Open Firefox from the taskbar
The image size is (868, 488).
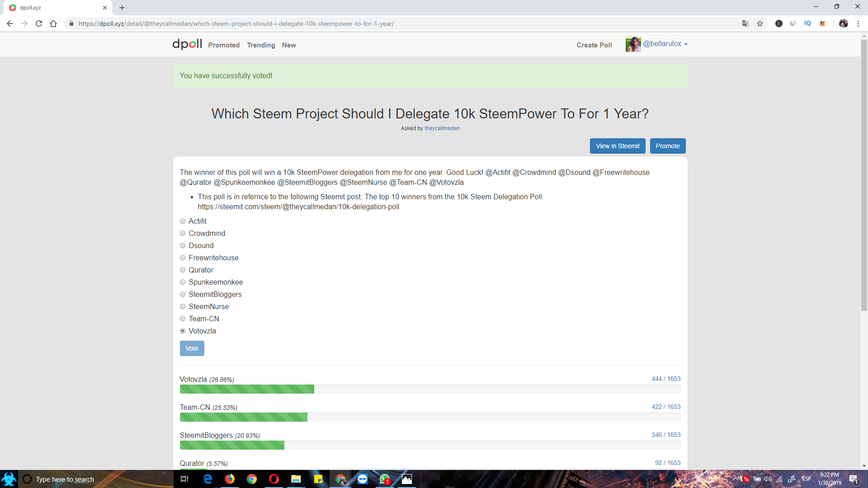tap(230, 479)
